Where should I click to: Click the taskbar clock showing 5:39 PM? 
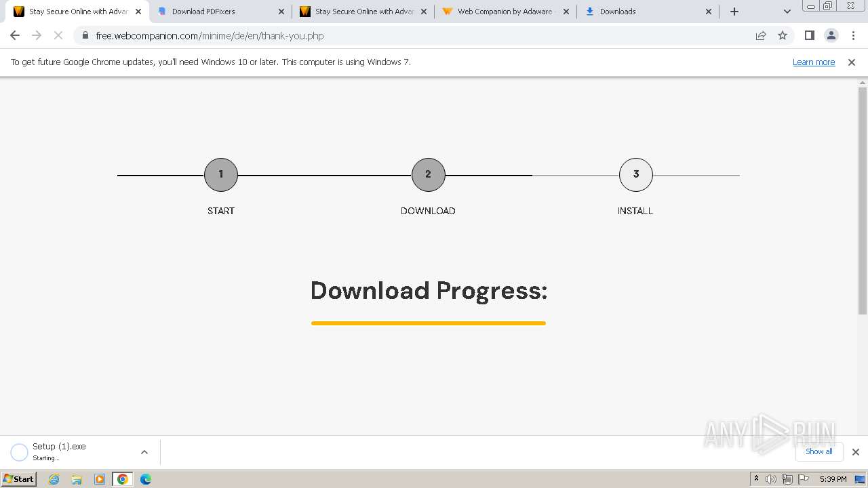pyautogui.click(x=833, y=479)
